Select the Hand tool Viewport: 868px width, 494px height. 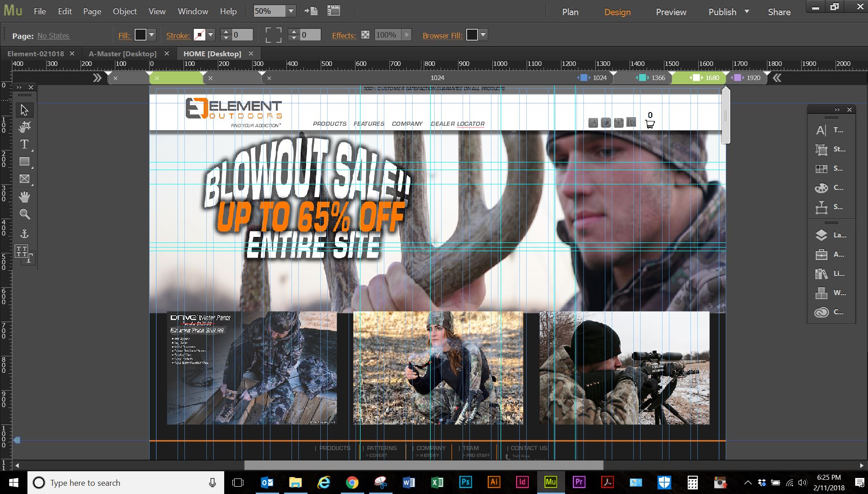pyautogui.click(x=24, y=197)
